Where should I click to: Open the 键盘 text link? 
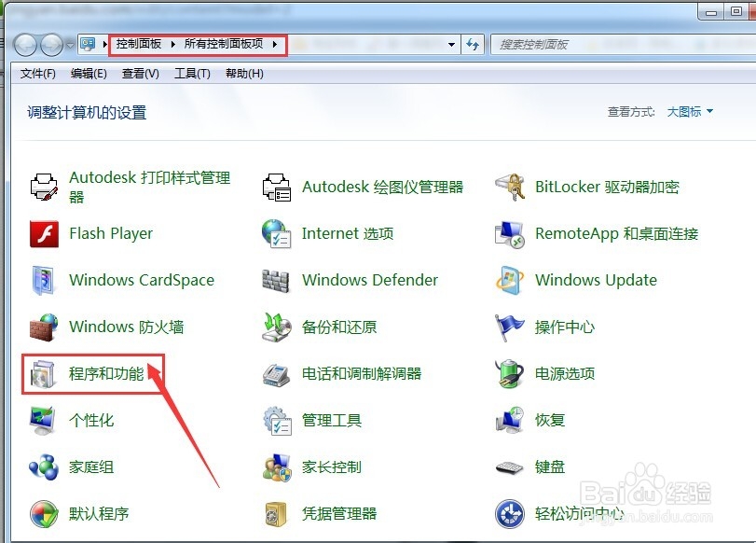(x=550, y=466)
